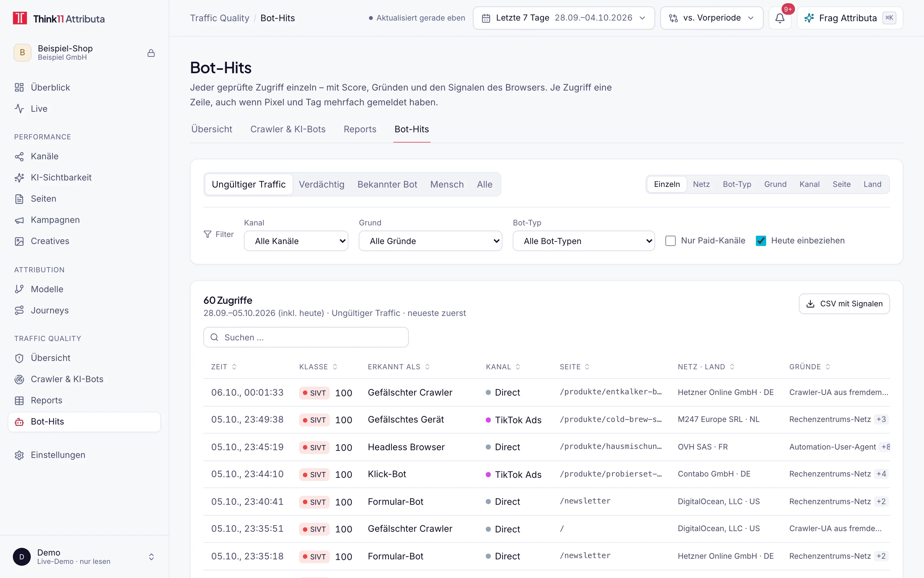Go to Traffic Quality breadcrumb
The width and height of the screenshot is (924, 578).
tap(219, 18)
